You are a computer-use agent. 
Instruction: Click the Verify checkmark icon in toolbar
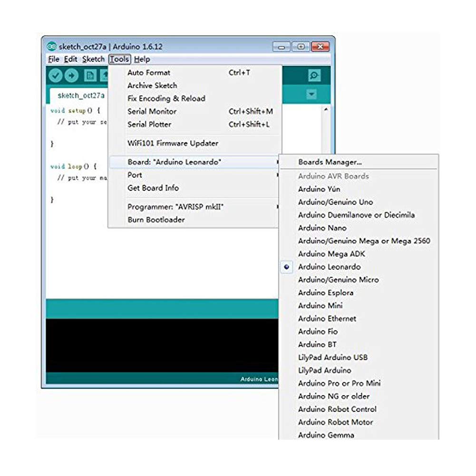[x=56, y=76]
